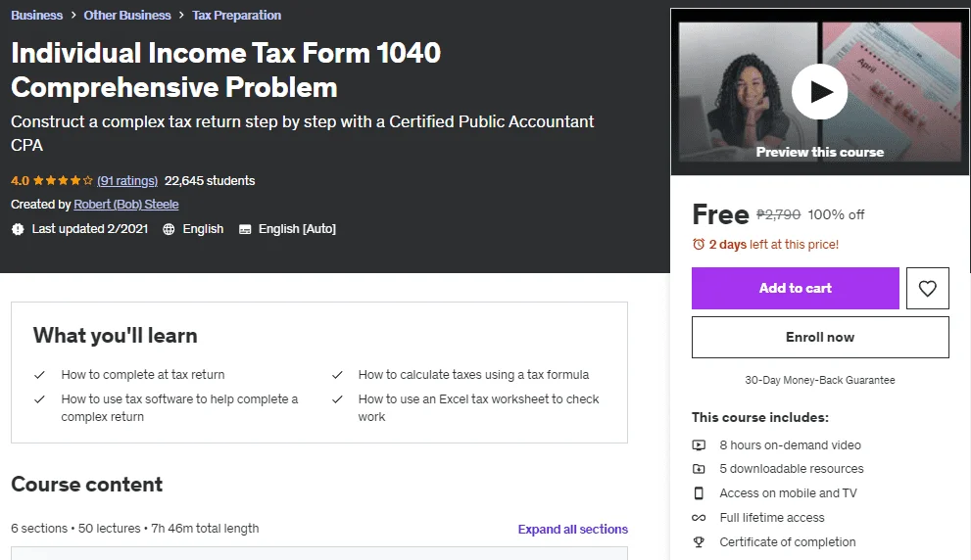Expand all sections of course content

(x=573, y=529)
